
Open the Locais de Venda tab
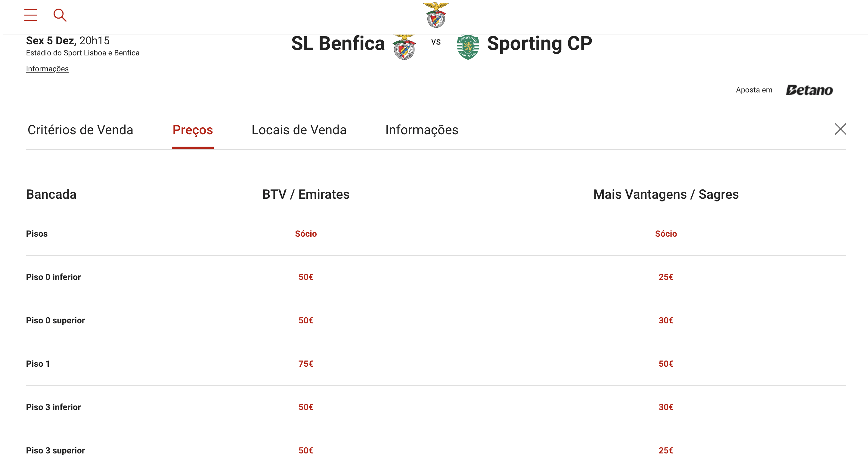tap(299, 130)
